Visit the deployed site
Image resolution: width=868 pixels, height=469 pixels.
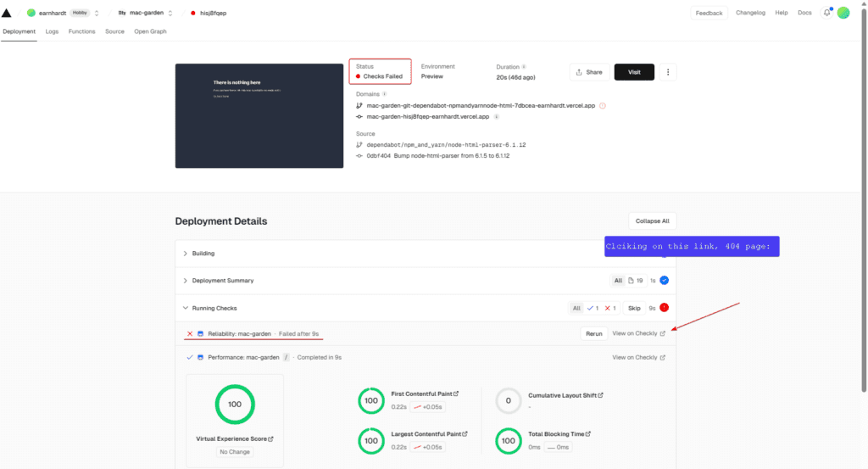(634, 72)
